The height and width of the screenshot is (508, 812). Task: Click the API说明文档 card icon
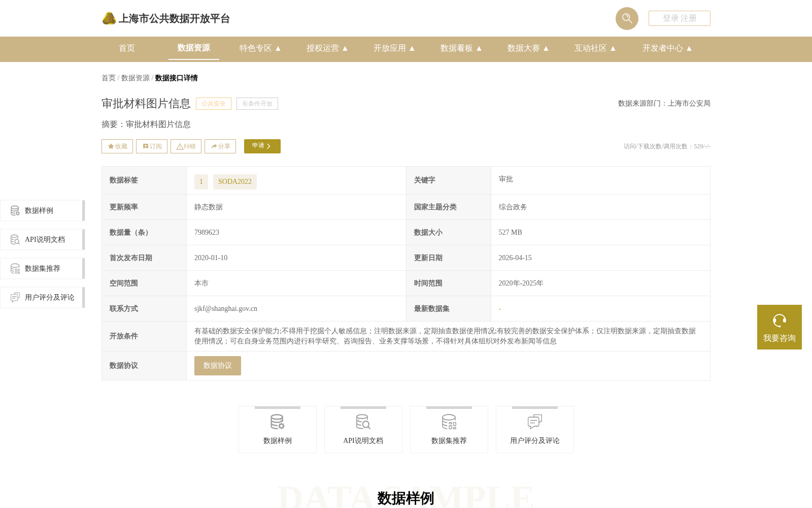coord(363,422)
